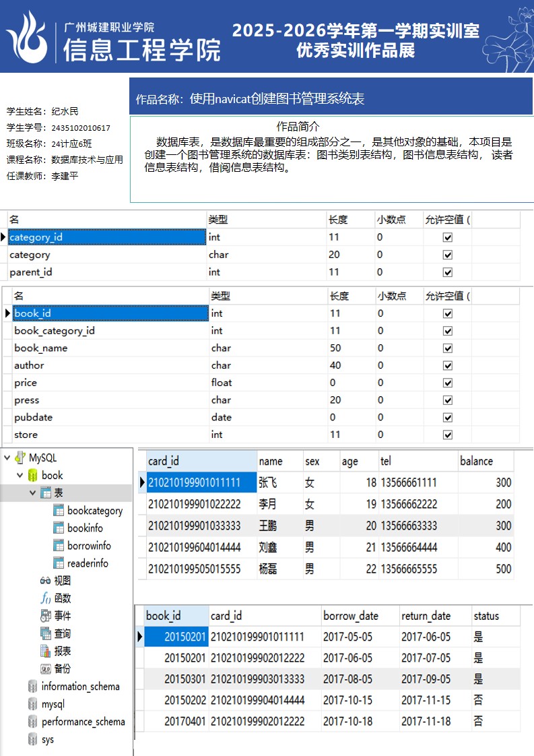The height and width of the screenshot is (756, 534).
Task: Select the borrowinfo table in tree
Action: [89, 546]
